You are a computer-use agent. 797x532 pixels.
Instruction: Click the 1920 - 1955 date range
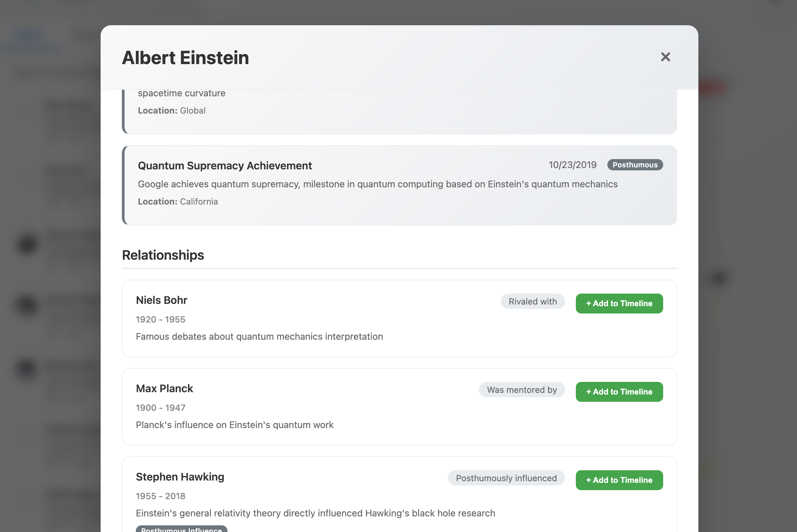click(x=160, y=319)
